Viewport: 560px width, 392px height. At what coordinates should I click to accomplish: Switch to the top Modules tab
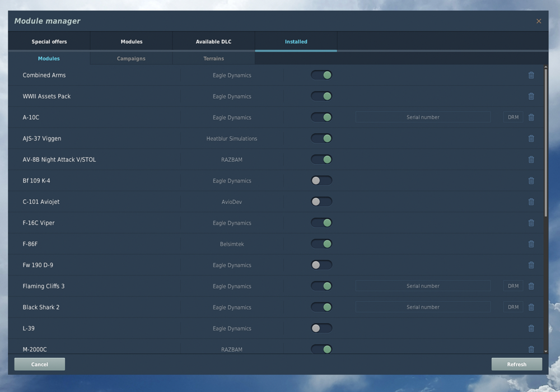(132, 41)
